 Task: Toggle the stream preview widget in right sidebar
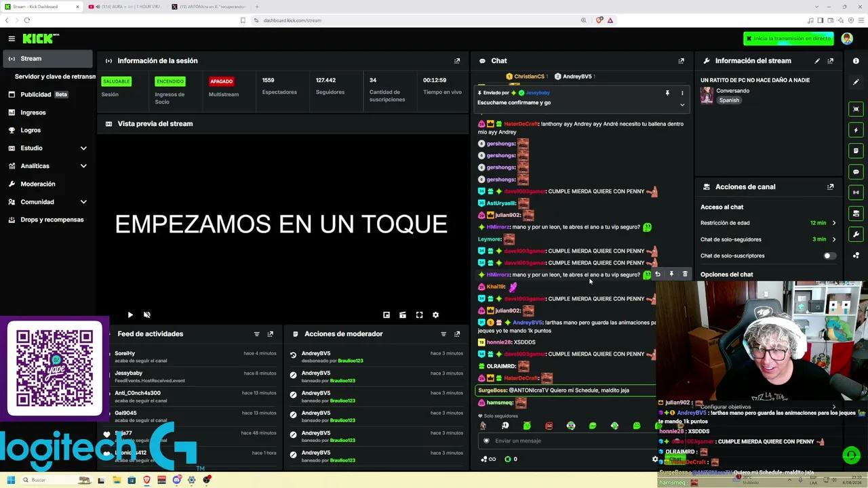[x=856, y=109]
